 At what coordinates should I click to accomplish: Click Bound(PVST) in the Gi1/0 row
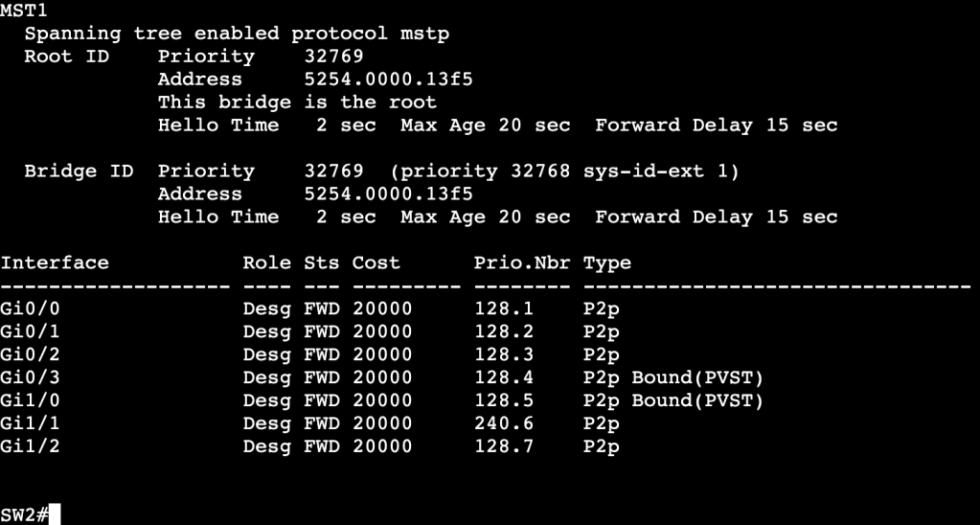[x=697, y=400]
